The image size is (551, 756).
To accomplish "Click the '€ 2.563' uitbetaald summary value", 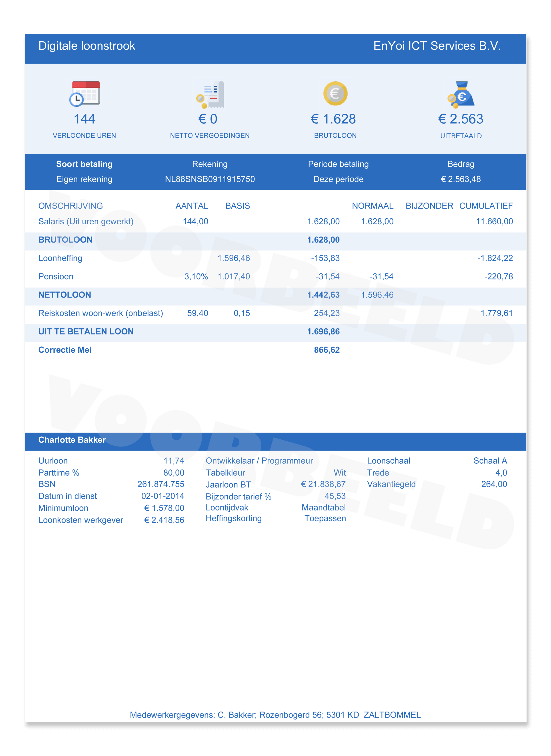I will tap(461, 119).
